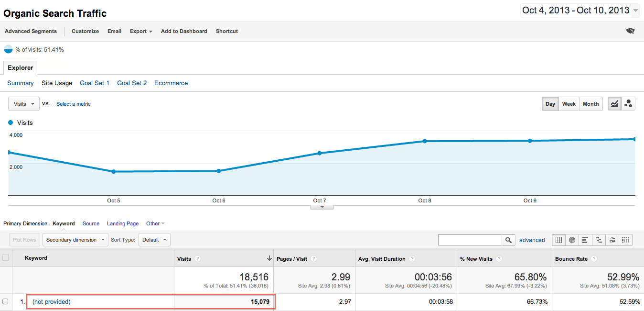Image resolution: width=644 pixels, height=311 pixels.
Task: Switch table to pie chart percentage view
Action: click(572, 240)
